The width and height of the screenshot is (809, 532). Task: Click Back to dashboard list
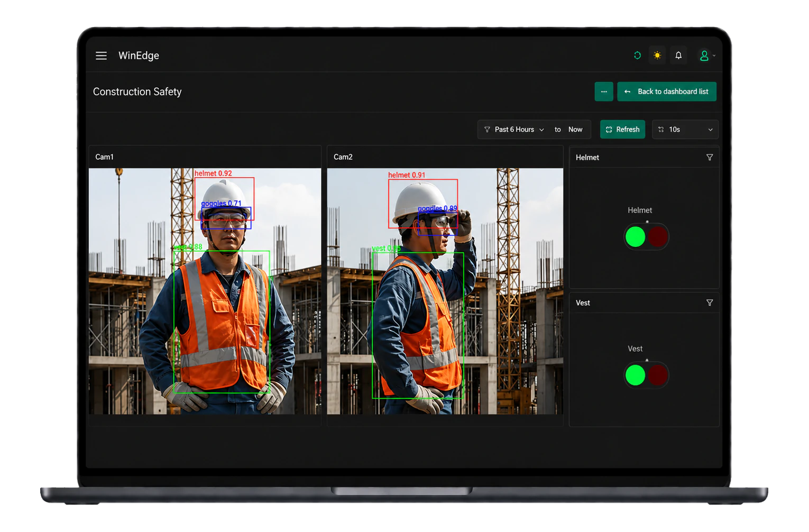pos(667,91)
